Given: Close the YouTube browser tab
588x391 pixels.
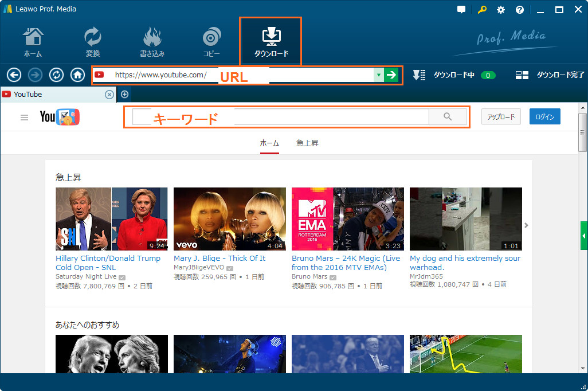Looking at the screenshot, I should (109, 95).
